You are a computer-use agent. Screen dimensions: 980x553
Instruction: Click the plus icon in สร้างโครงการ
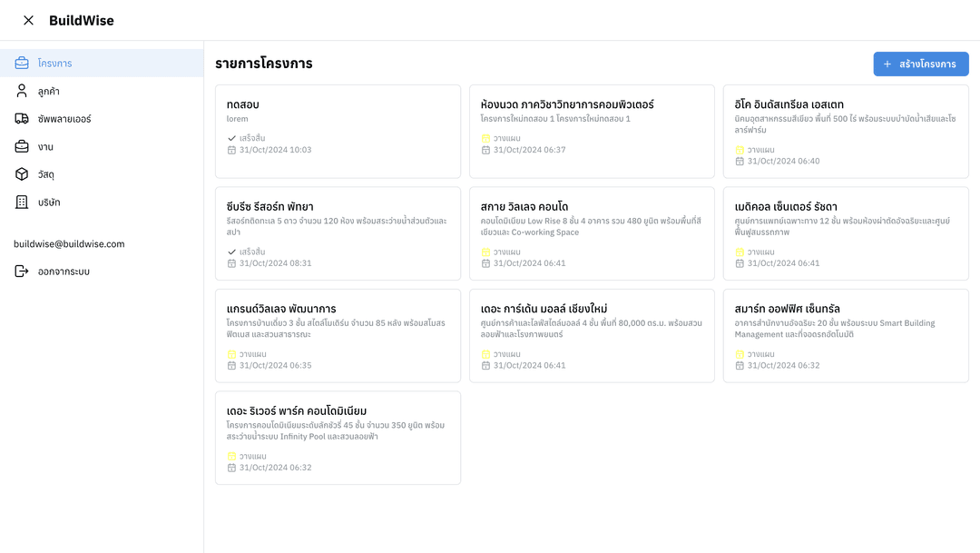tap(887, 64)
